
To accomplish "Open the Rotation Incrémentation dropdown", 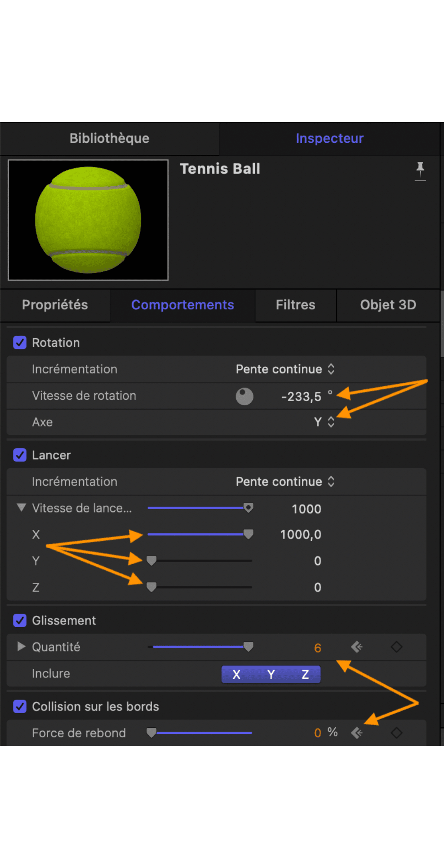I will pos(285,369).
